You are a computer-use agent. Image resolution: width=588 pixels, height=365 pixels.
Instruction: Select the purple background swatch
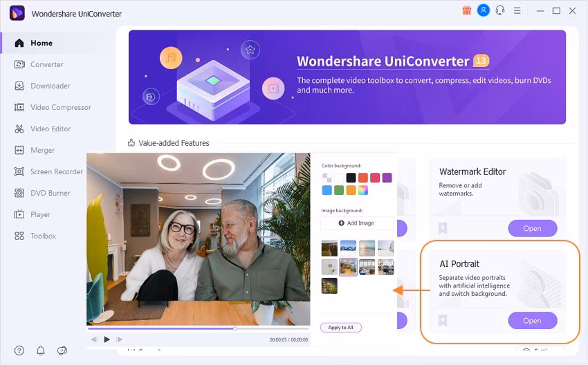(x=387, y=178)
